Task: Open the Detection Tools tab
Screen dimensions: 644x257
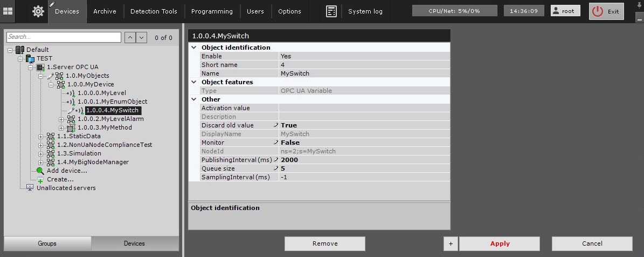Action: click(x=154, y=11)
